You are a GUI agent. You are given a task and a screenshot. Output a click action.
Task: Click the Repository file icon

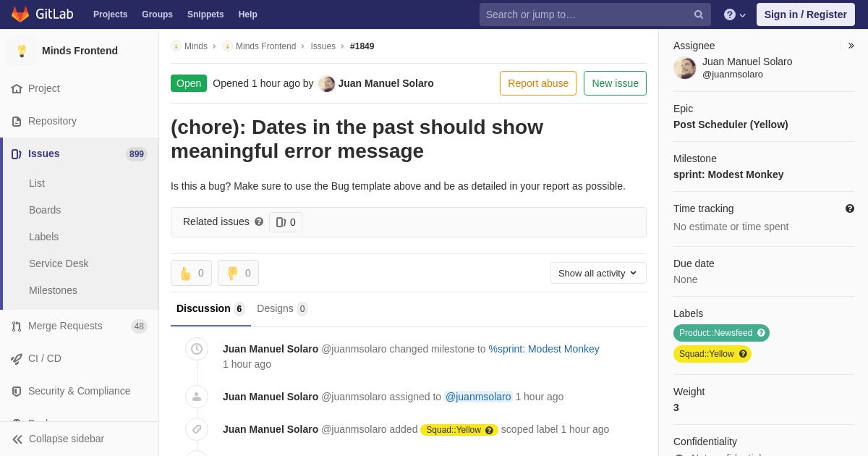(x=17, y=122)
